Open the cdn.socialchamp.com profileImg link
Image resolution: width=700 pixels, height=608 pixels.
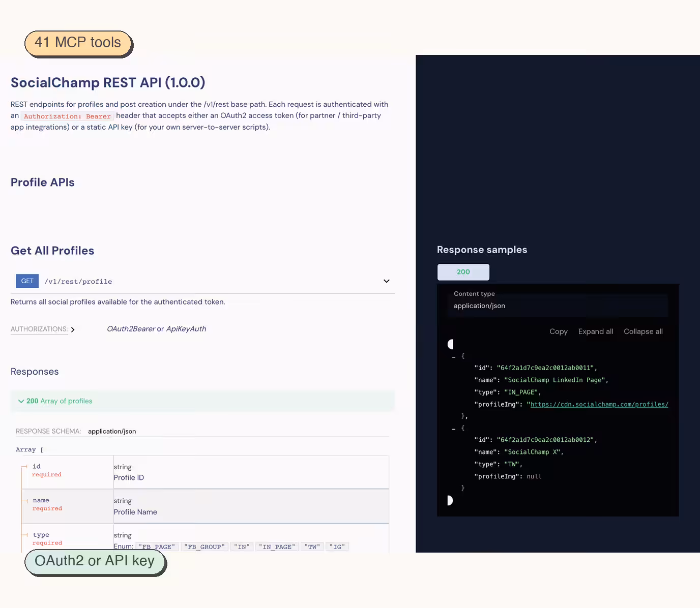point(599,405)
